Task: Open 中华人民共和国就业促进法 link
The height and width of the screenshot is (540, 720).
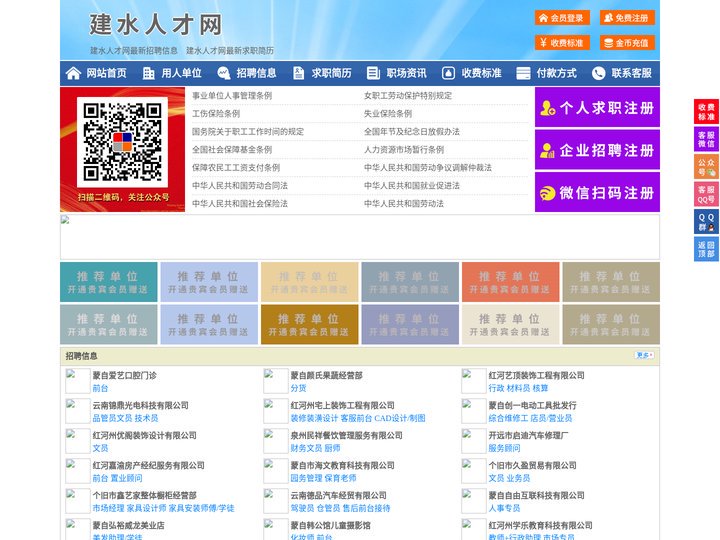Action: pos(412,186)
